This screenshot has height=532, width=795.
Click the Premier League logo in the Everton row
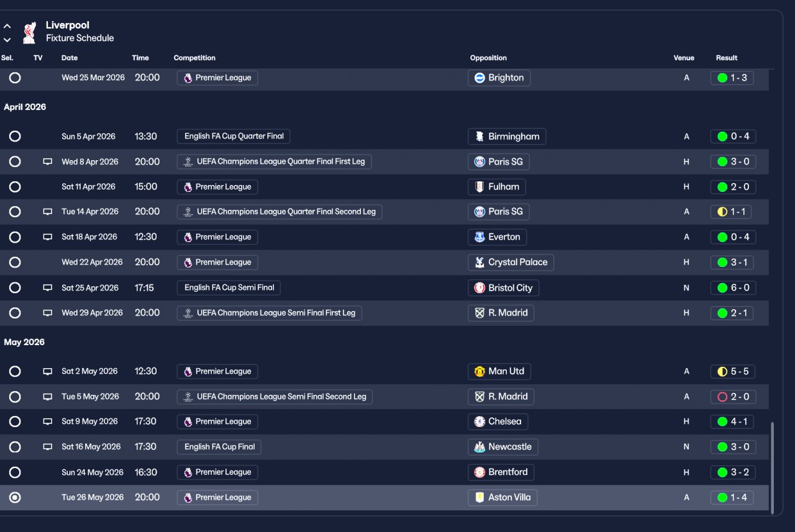tap(188, 237)
